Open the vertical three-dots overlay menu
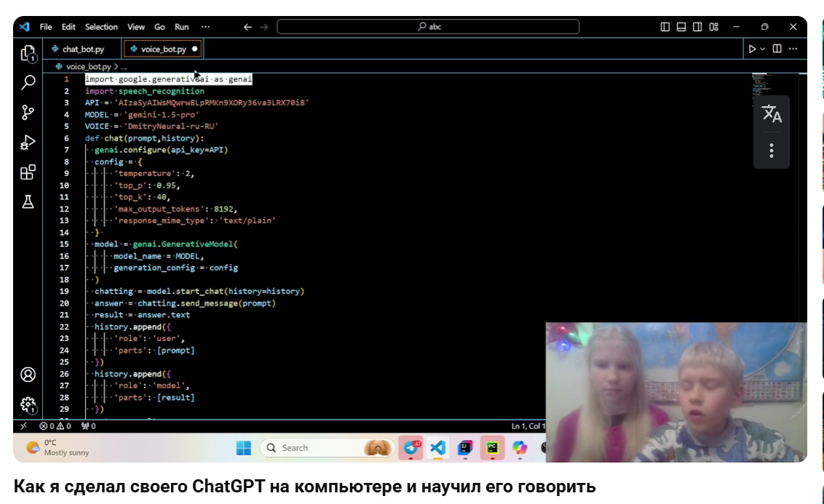Viewport: 824px width, 504px height. point(772,151)
